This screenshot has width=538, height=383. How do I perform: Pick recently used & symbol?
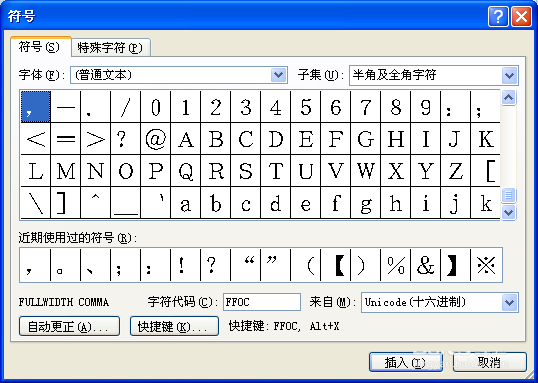click(425, 265)
